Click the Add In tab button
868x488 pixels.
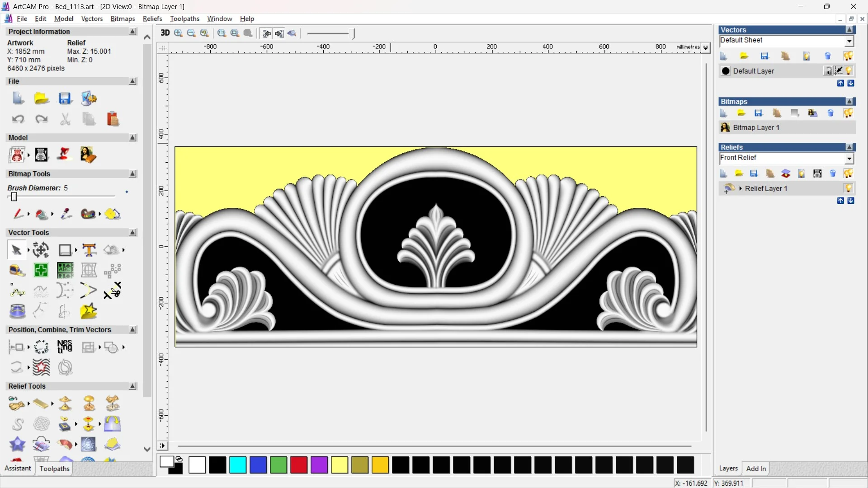click(x=756, y=469)
